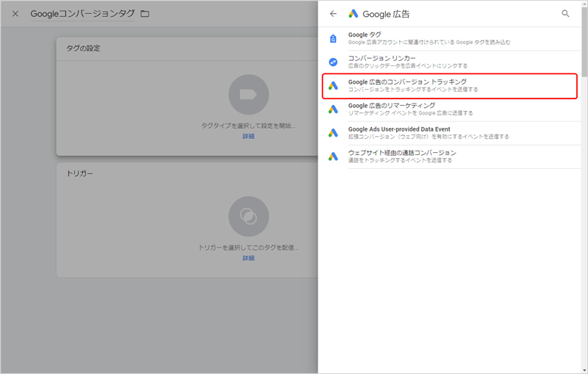
Task: Select the trigger placeholder circle icon
Action: pos(248,216)
